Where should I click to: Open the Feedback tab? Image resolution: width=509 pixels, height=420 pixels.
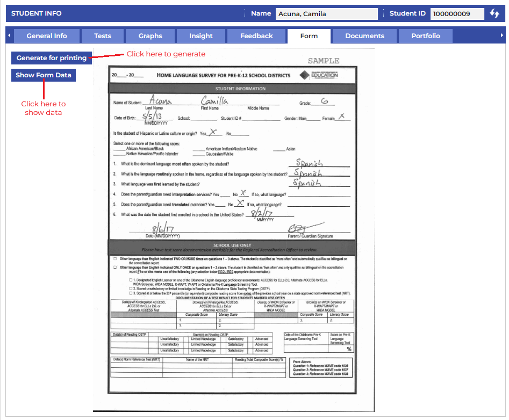[256, 36]
